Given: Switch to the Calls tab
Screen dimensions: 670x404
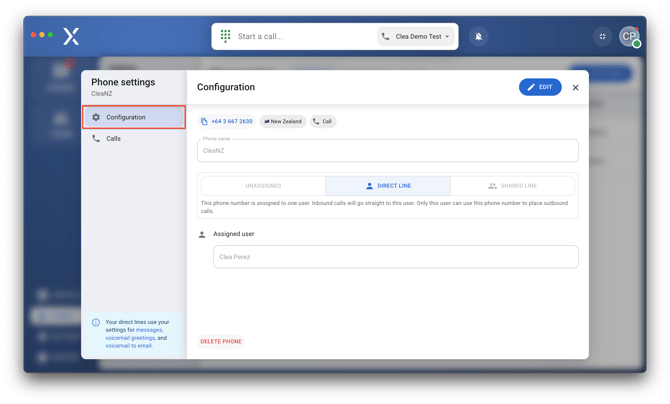Looking at the screenshot, I should click(113, 139).
